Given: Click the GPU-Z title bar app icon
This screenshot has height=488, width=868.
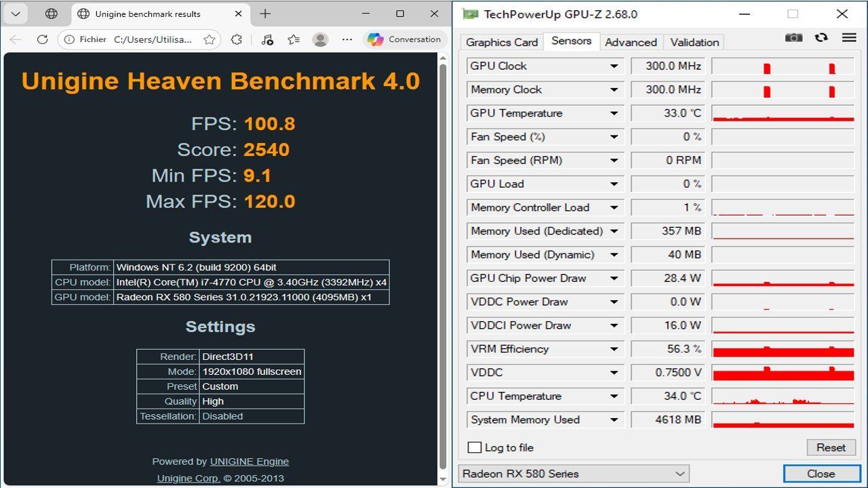Looking at the screenshot, I should click(x=470, y=14).
